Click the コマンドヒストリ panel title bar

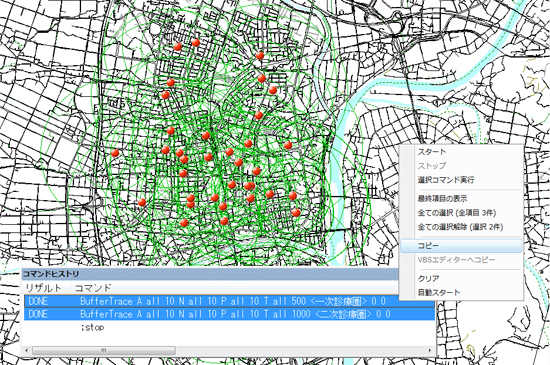tap(210, 274)
